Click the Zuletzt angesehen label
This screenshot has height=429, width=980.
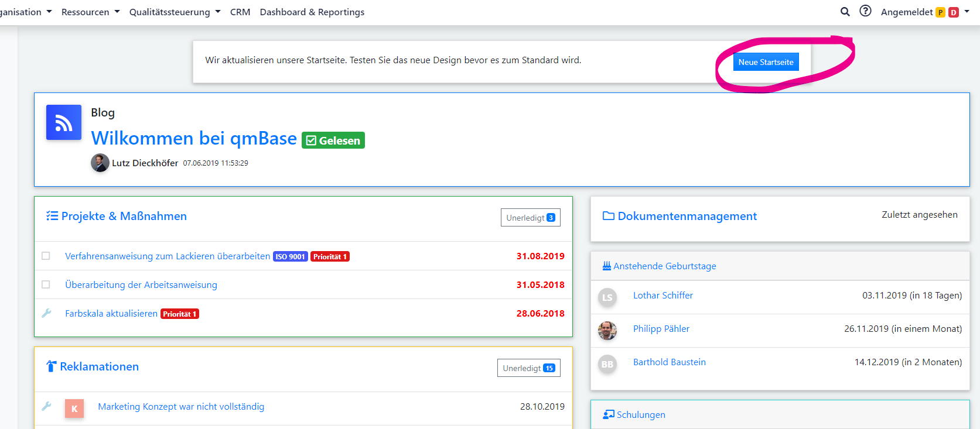(920, 215)
